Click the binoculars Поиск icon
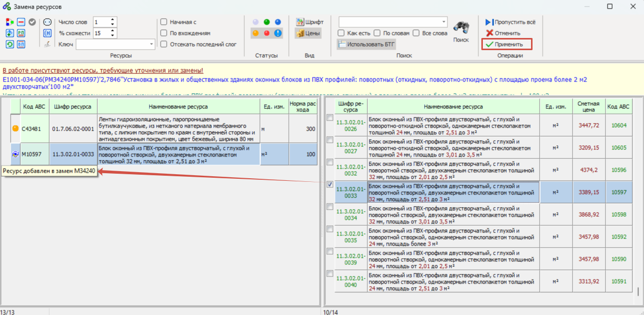Image resolution: width=644 pixels, height=315 pixels. [x=461, y=27]
